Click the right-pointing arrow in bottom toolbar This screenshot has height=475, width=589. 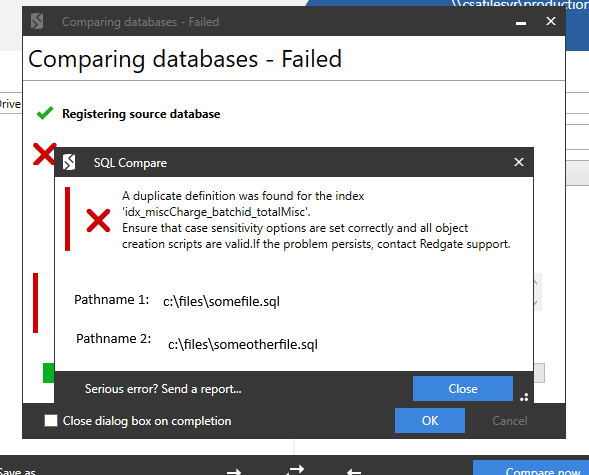[x=234, y=471]
